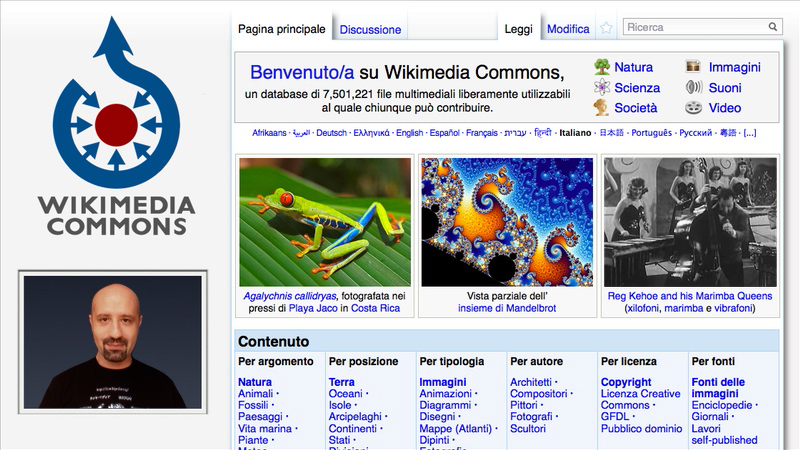
Task: Open the Video link
Action: pyautogui.click(x=724, y=108)
